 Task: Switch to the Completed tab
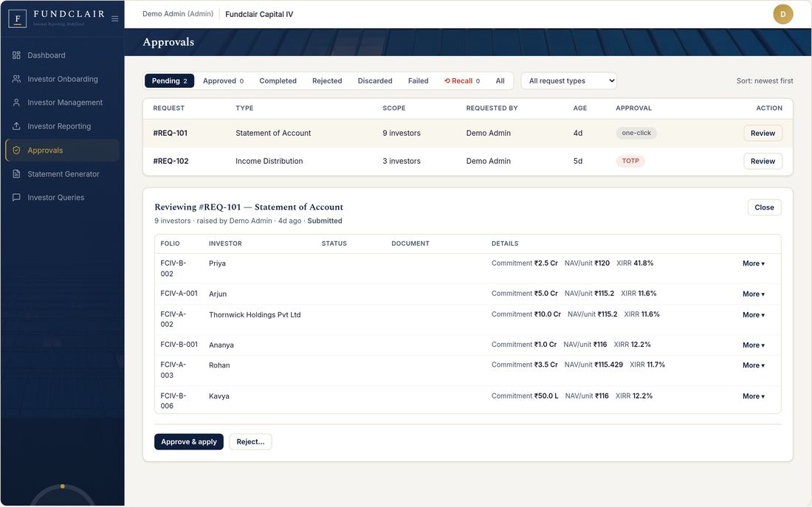(278, 80)
